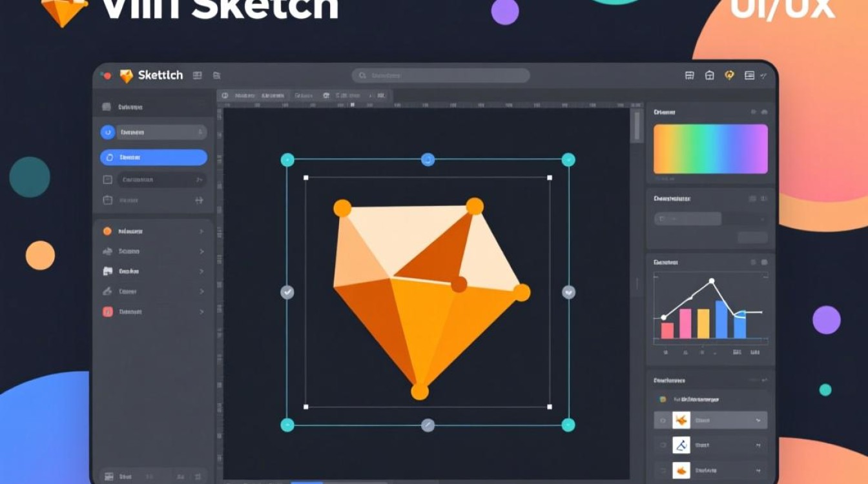Click the blue circular icon in left sidebar

pos(107,132)
